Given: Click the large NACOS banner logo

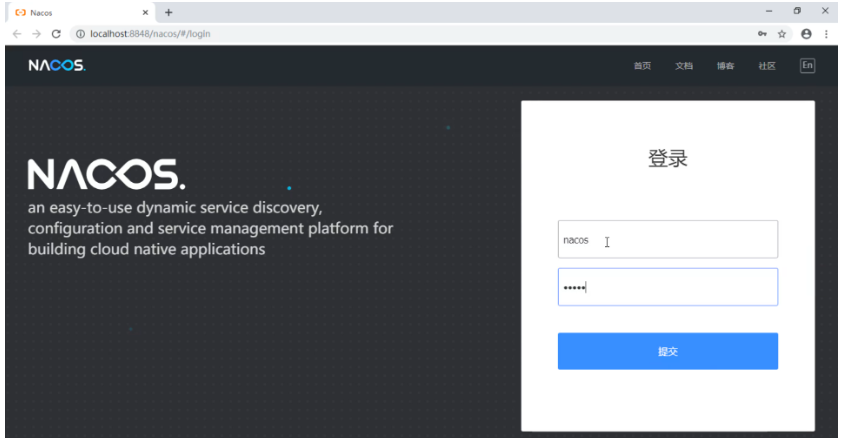Looking at the screenshot, I should pos(107,174).
